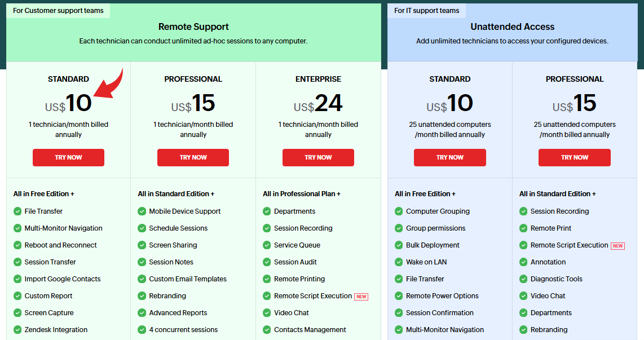Image resolution: width=644 pixels, height=340 pixels.
Task: Click the check icon beside Service Queue
Action: pyautogui.click(x=267, y=245)
